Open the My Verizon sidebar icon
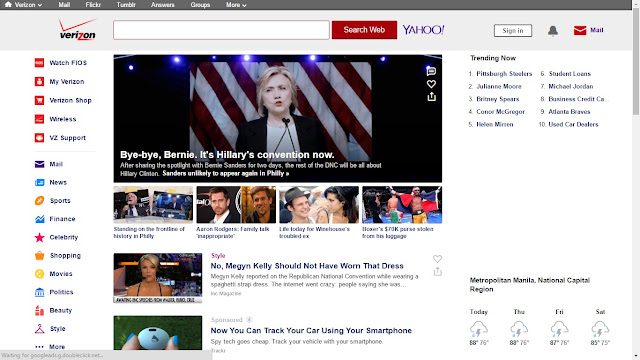The image size is (640, 360). pyautogui.click(x=39, y=82)
